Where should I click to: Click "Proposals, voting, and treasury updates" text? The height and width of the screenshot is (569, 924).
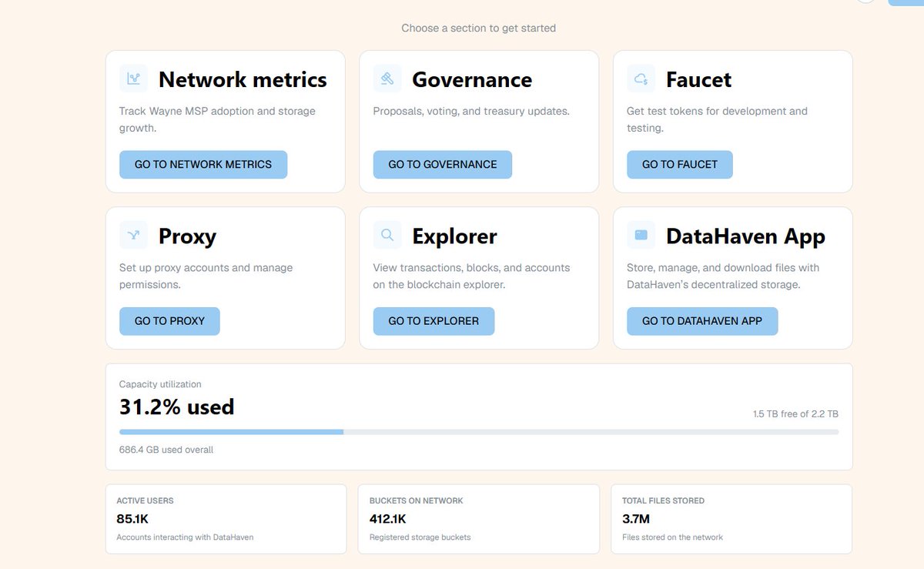471,111
